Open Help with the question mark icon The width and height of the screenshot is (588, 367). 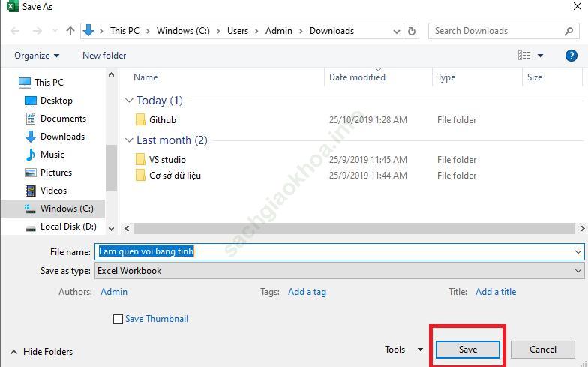pos(571,56)
